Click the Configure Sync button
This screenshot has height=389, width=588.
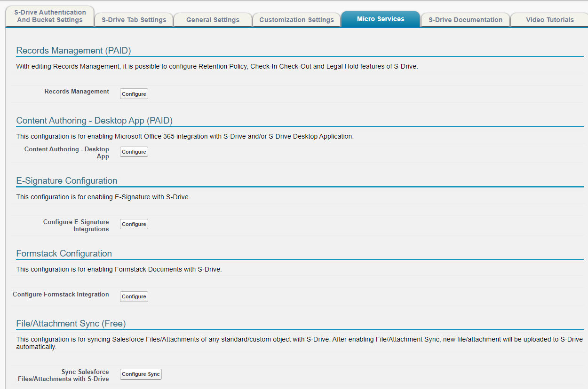click(141, 374)
